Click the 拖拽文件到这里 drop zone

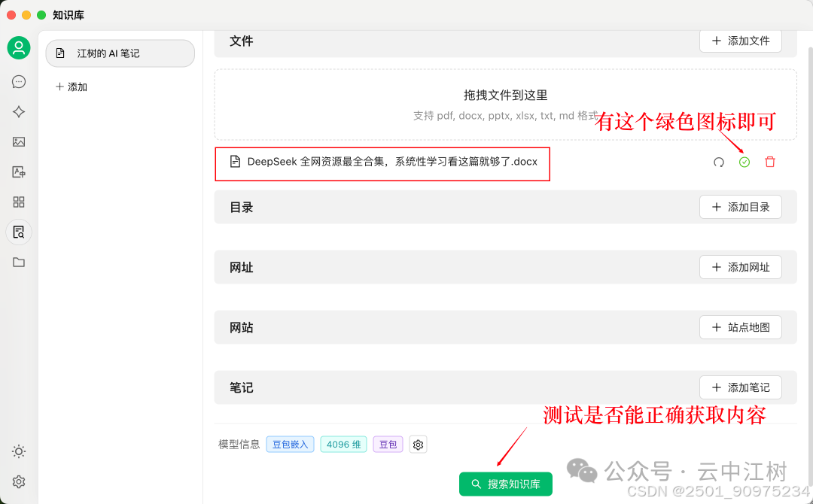(506, 105)
